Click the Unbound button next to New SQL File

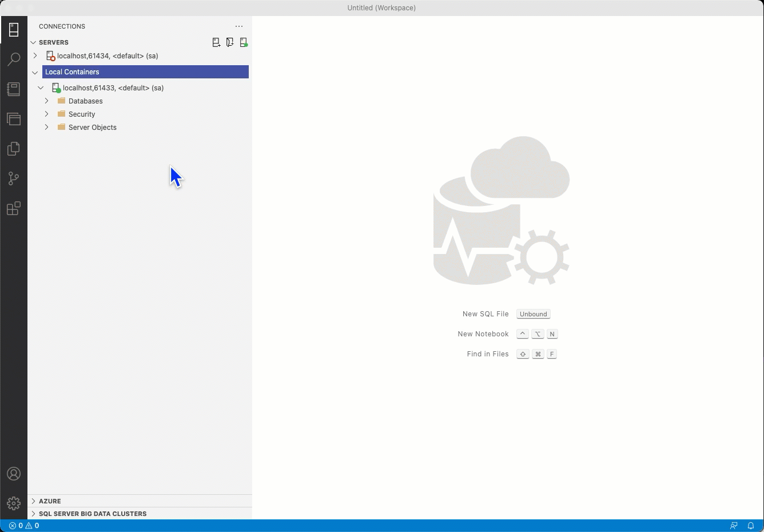pyautogui.click(x=533, y=313)
